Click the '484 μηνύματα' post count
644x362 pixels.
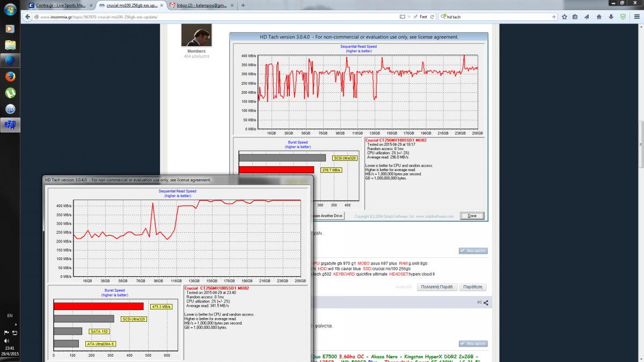[x=196, y=56]
